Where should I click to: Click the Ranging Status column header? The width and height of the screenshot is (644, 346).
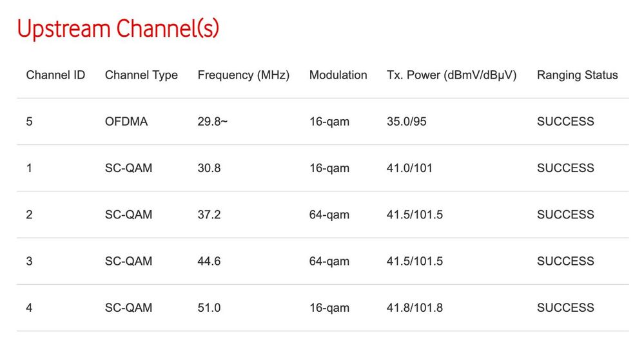[578, 75]
